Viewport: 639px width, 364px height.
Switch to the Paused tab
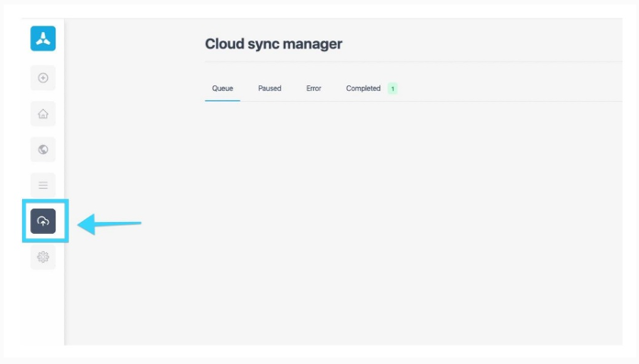(269, 88)
